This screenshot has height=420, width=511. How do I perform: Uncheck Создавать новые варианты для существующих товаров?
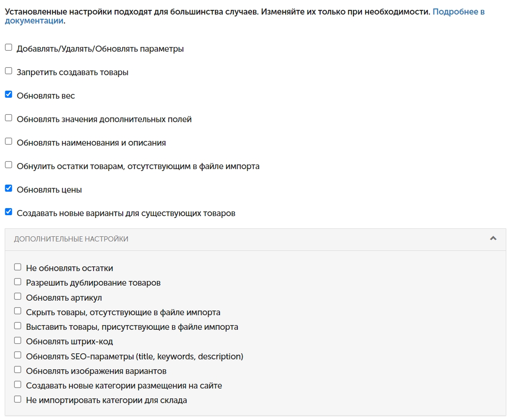(x=9, y=212)
